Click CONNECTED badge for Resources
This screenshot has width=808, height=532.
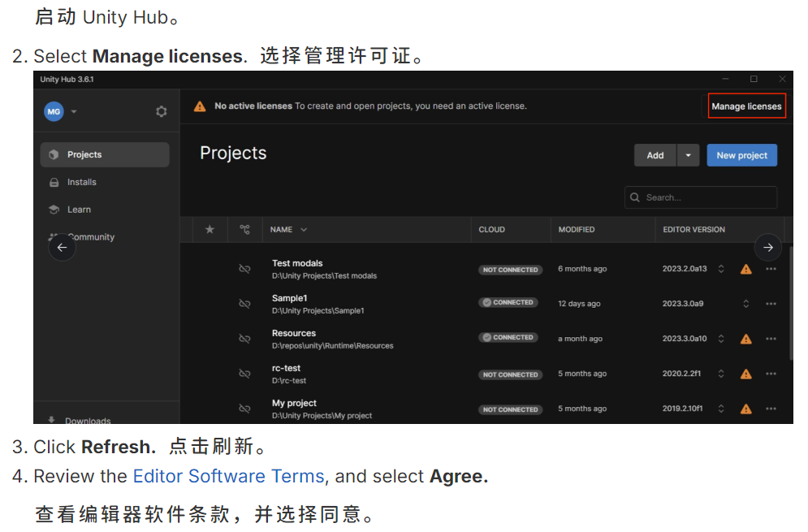point(508,337)
